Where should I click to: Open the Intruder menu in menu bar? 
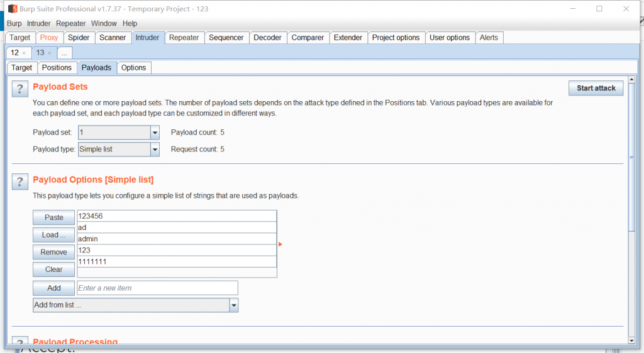click(x=38, y=23)
